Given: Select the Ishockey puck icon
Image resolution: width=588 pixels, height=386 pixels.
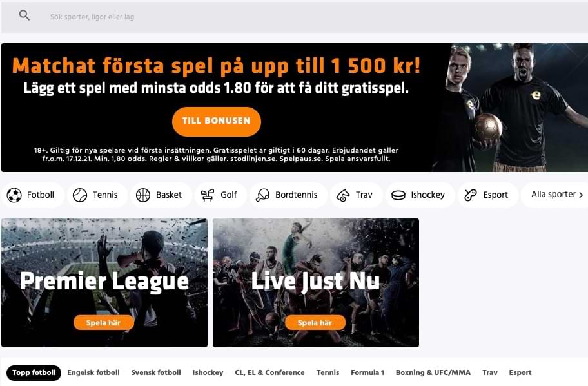Looking at the screenshot, I should (x=398, y=195).
